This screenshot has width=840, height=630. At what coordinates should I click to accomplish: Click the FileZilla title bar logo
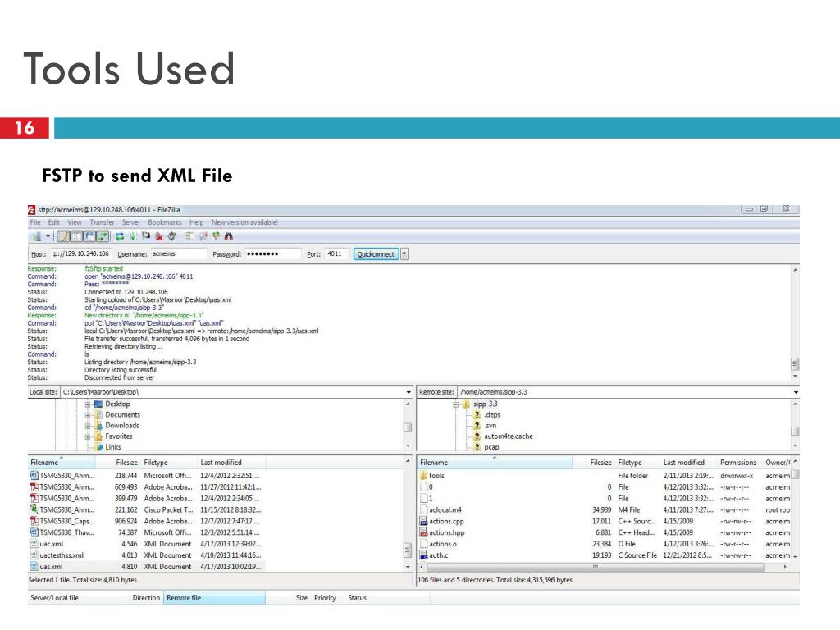pyautogui.click(x=32, y=209)
